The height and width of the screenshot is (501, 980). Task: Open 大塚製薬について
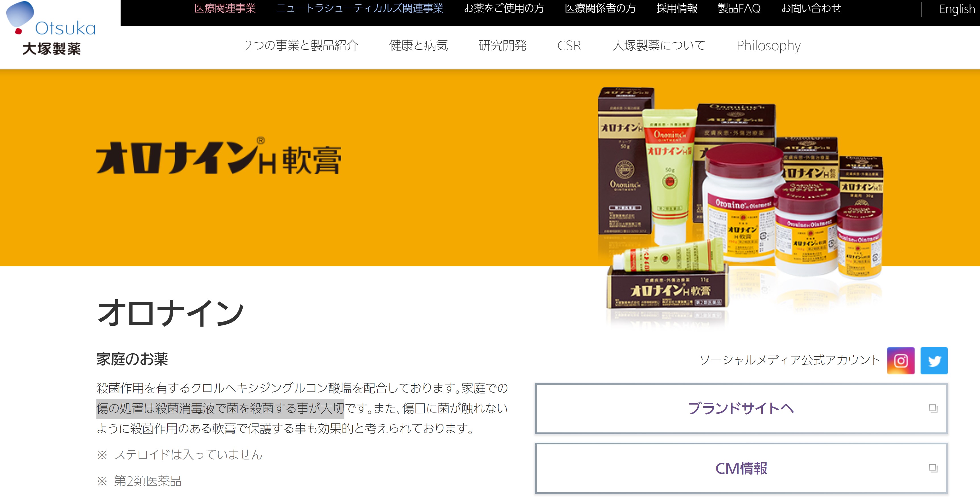pos(659,46)
